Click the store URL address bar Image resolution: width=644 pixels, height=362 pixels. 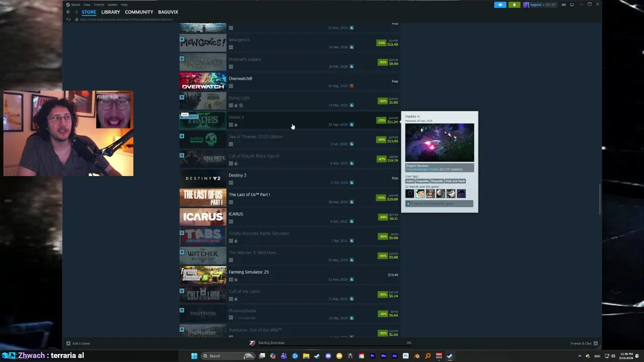tap(126, 20)
